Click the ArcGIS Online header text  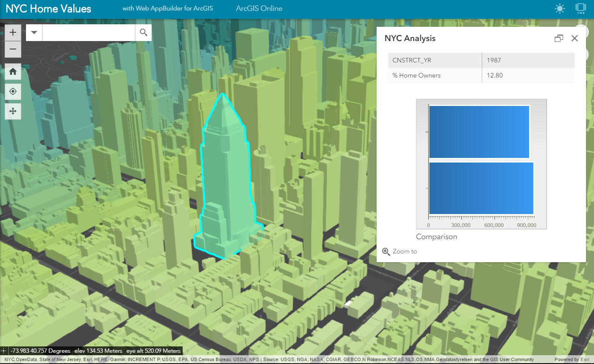pos(259,8)
